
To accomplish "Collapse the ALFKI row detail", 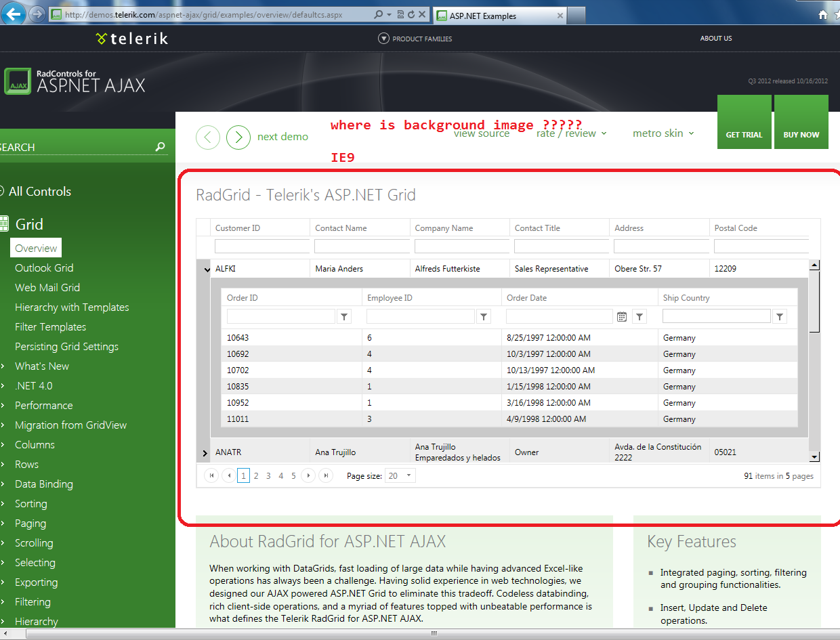I will click(x=206, y=270).
